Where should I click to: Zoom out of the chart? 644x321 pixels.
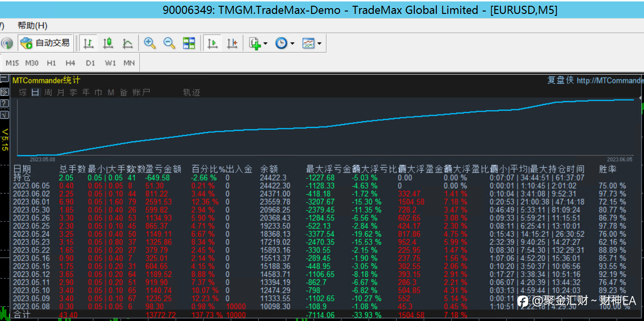click(x=169, y=43)
